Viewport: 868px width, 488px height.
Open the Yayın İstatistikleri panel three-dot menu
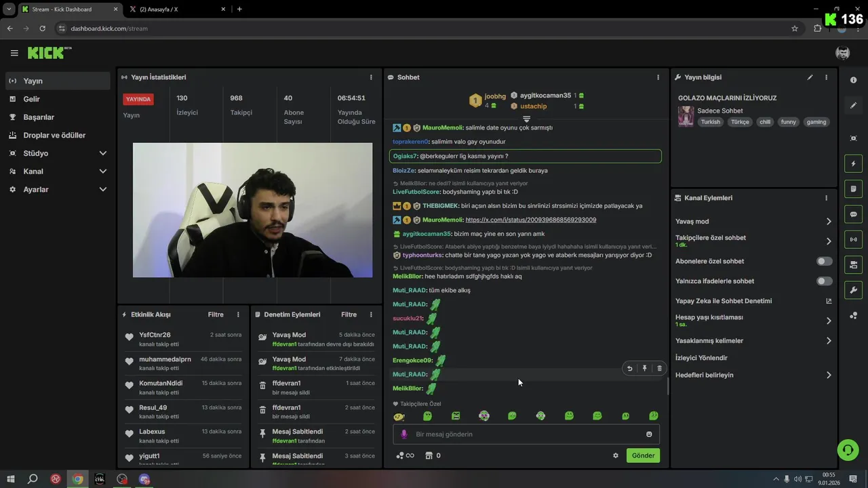[x=371, y=77]
